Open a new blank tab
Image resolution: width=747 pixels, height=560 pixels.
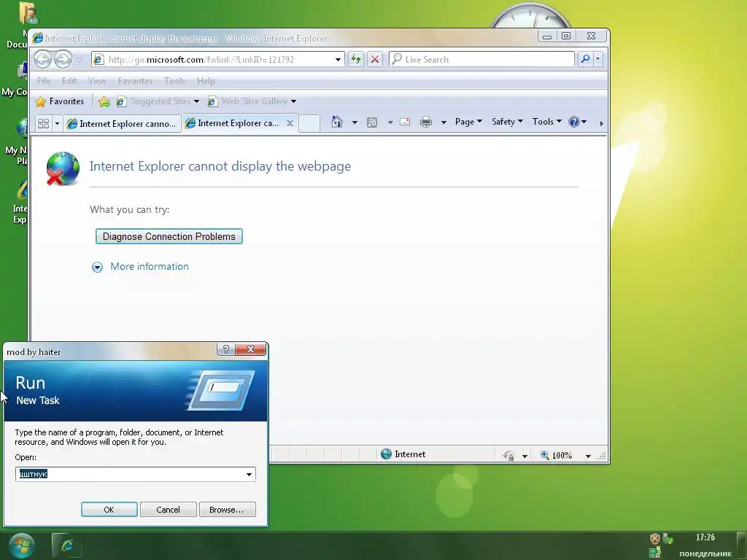(309, 124)
